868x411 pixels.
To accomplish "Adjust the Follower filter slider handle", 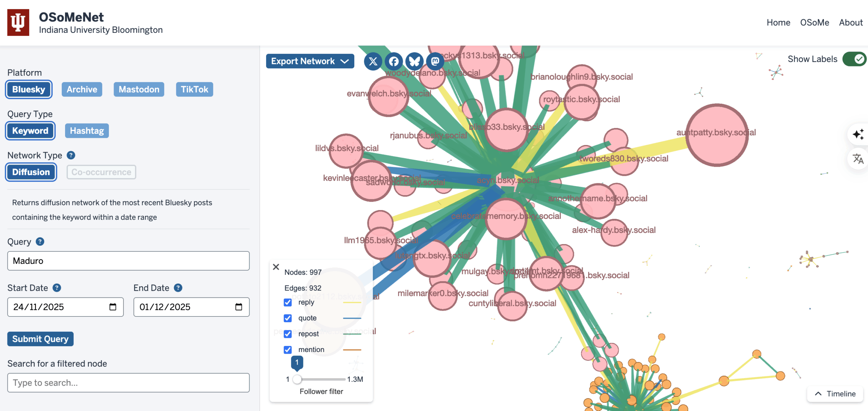I will (298, 379).
